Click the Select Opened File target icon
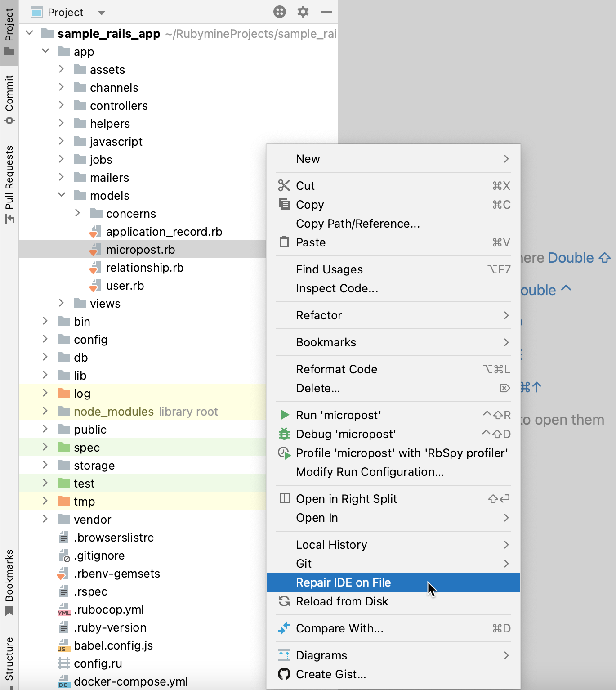The height and width of the screenshot is (690, 616). click(279, 12)
